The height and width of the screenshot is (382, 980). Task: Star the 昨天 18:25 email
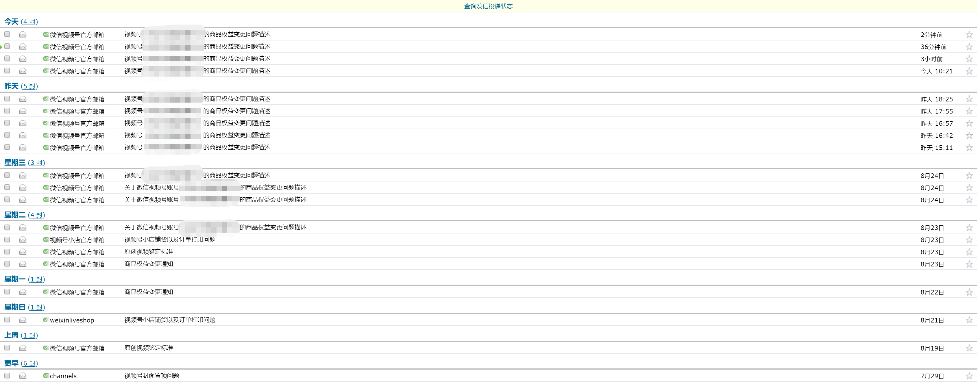pyautogui.click(x=972, y=100)
